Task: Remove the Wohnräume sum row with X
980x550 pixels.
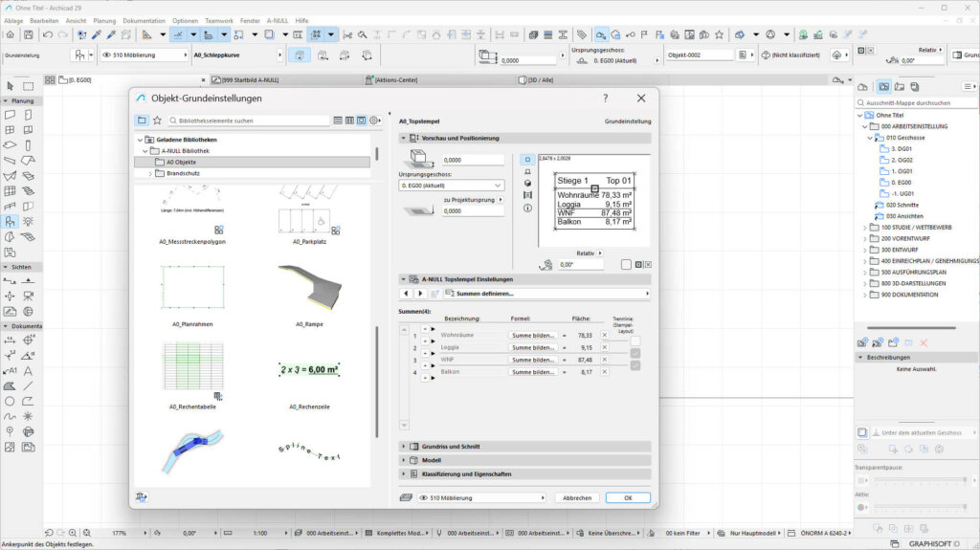Action: [x=605, y=335]
